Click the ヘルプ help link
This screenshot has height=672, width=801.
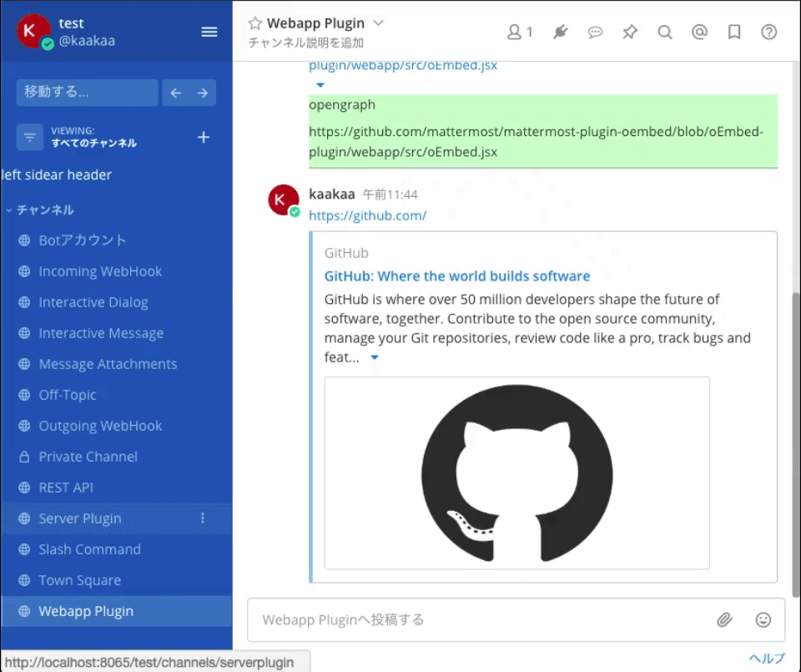[x=768, y=658]
